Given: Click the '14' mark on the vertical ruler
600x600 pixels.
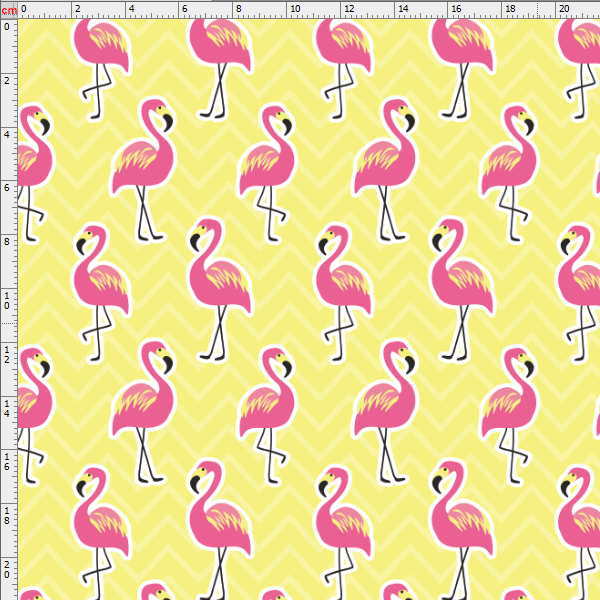Looking at the screenshot, I should [x=7, y=408].
